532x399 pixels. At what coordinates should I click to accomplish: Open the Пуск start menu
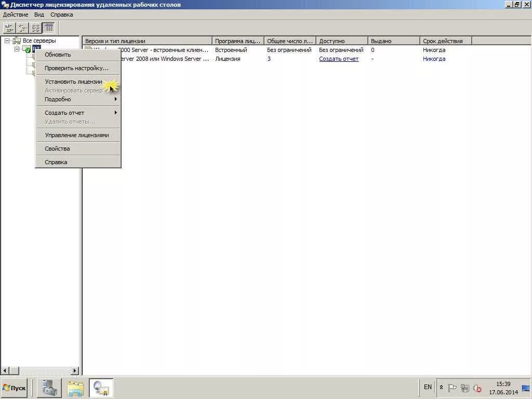[14, 388]
